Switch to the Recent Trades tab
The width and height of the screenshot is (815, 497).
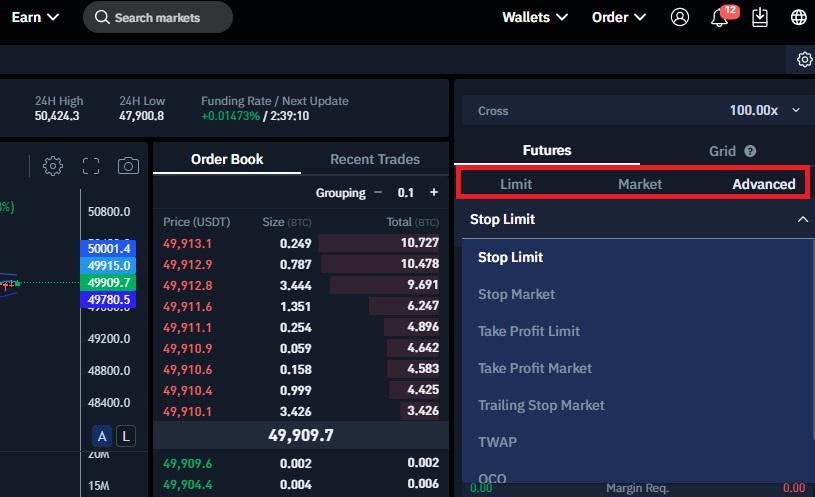click(375, 159)
